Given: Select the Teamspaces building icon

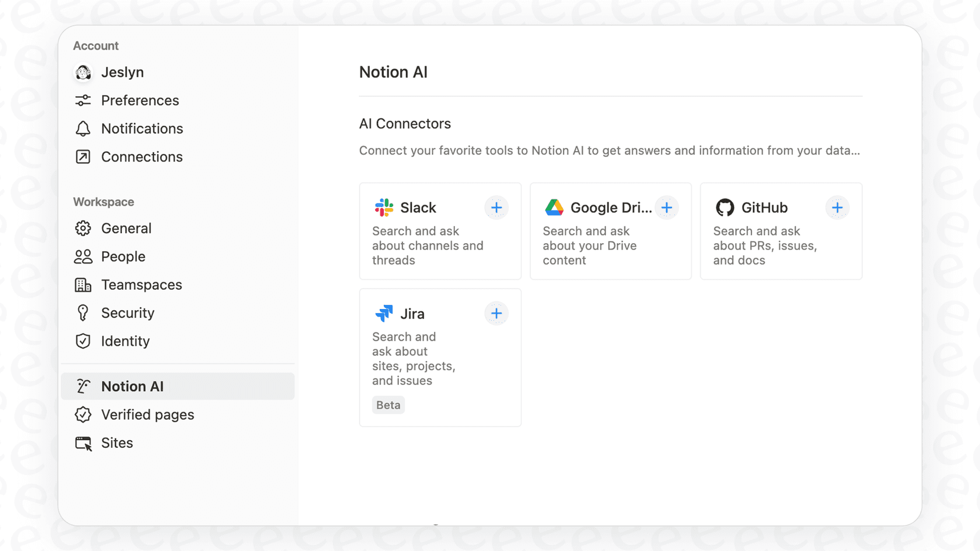Looking at the screenshot, I should click(x=83, y=285).
